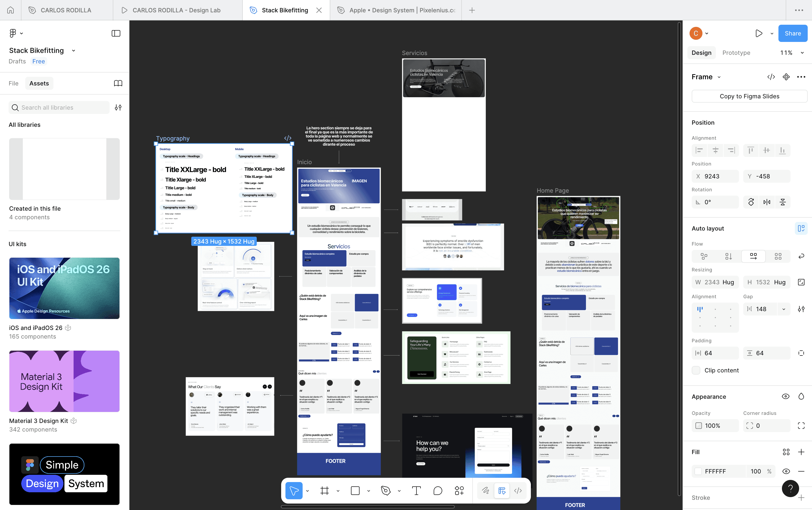Open the Actions menu in the toolbar
The width and height of the screenshot is (812, 510).
click(459, 491)
